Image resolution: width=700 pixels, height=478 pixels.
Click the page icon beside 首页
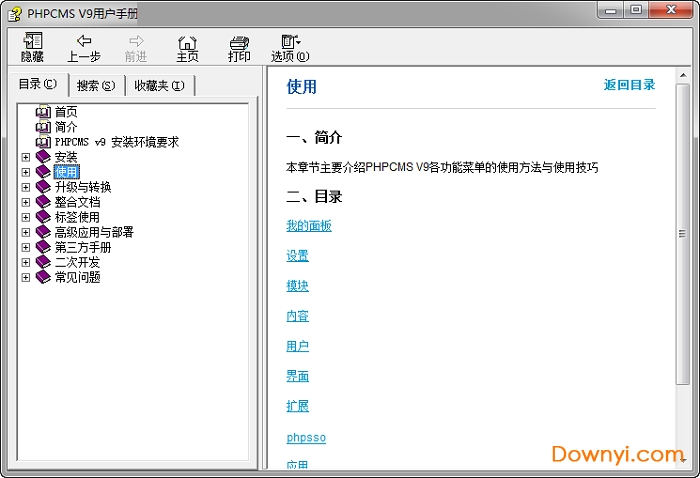pyautogui.click(x=43, y=112)
